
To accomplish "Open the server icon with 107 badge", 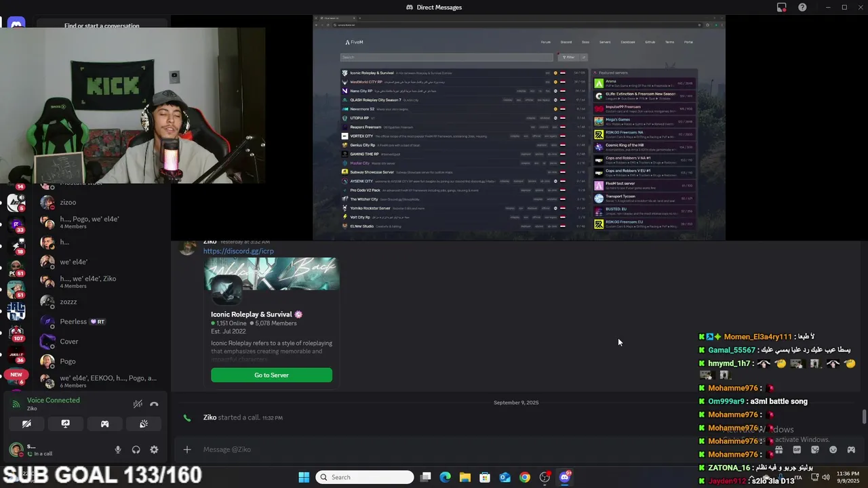I will (16, 333).
